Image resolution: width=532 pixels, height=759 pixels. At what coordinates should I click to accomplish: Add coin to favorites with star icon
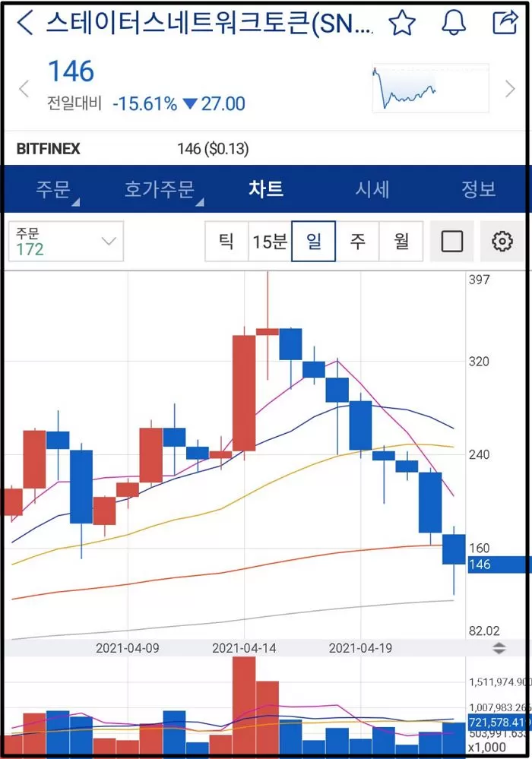click(x=402, y=23)
